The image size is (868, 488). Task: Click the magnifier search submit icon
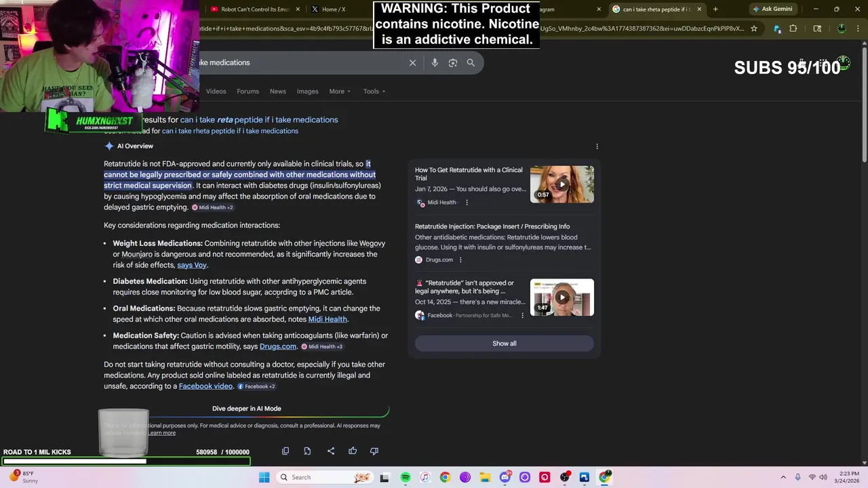click(471, 62)
